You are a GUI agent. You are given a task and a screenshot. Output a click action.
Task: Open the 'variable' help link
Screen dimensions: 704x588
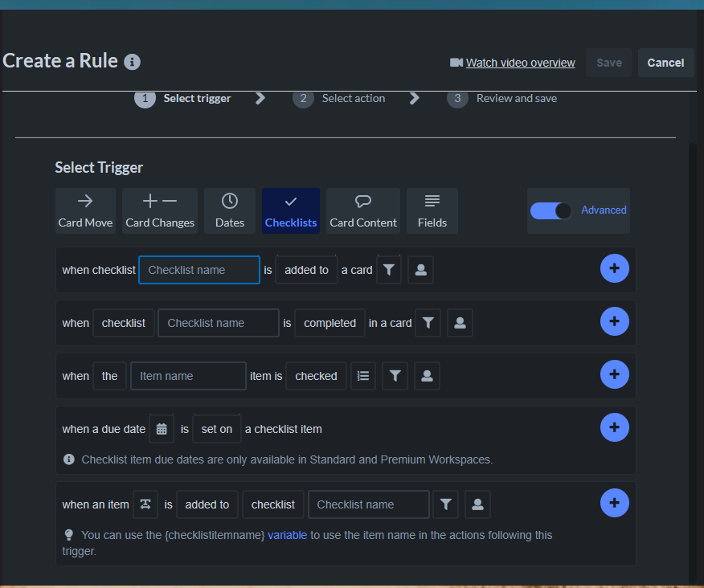pos(288,535)
